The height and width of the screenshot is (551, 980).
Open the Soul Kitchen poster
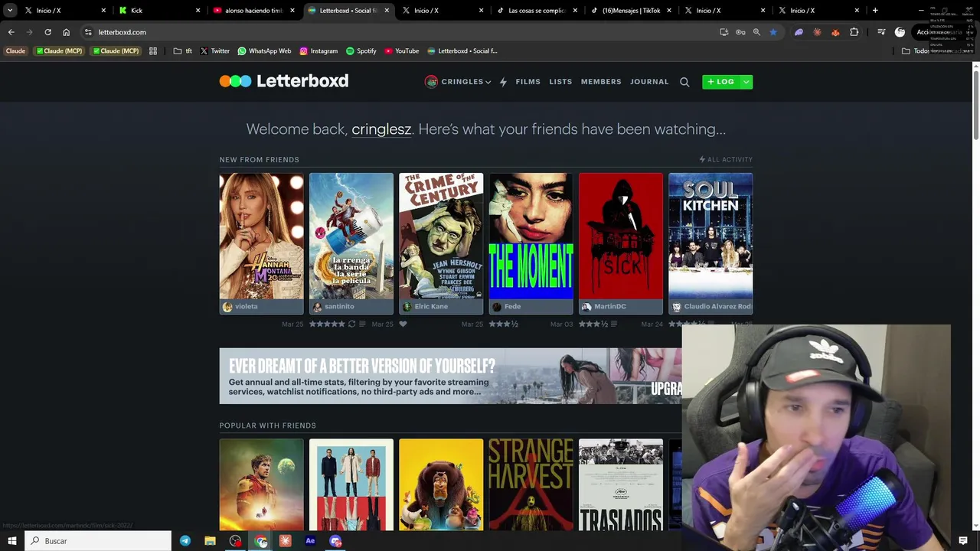(710, 236)
